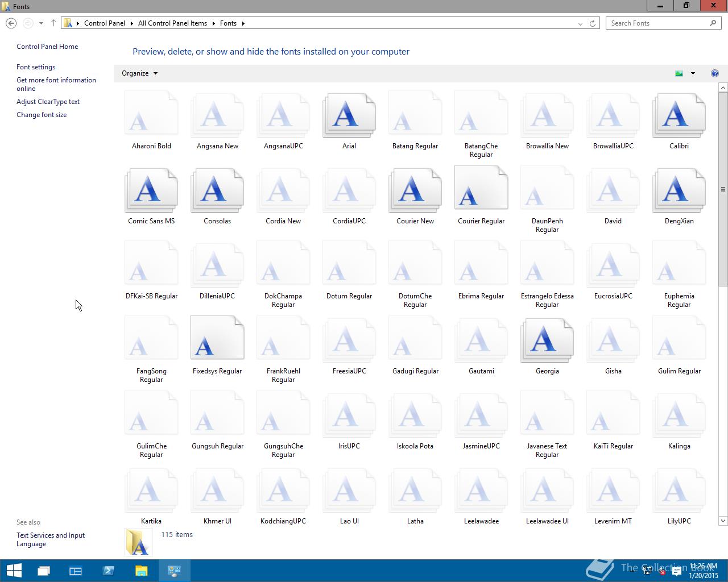
Task: Expand arrow after All Control Panel Items
Action: tap(214, 23)
